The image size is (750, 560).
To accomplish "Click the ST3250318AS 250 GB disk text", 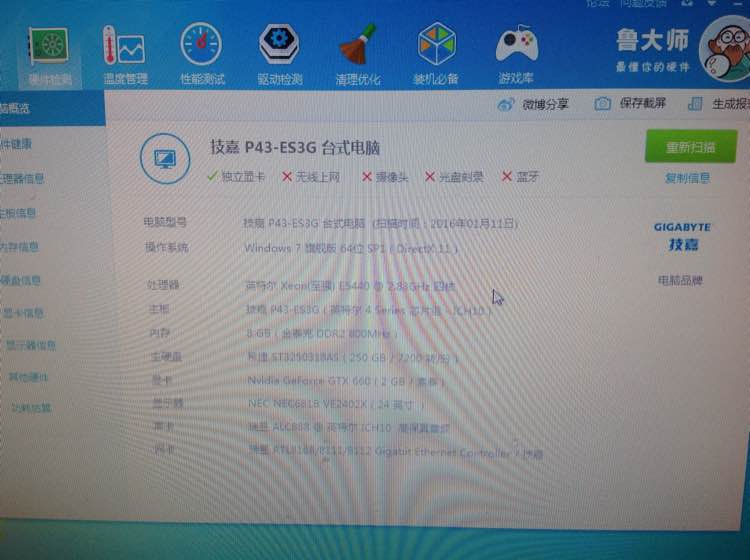I will tap(353, 357).
